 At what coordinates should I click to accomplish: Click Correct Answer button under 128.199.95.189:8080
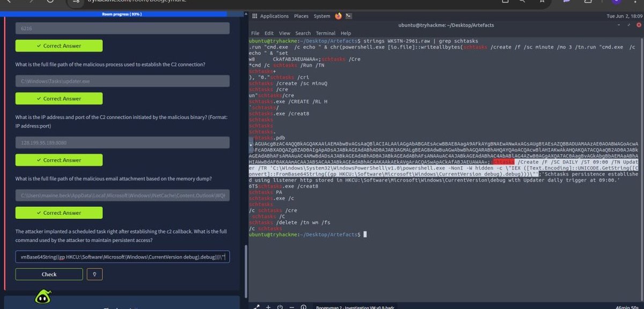pyautogui.click(x=59, y=160)
